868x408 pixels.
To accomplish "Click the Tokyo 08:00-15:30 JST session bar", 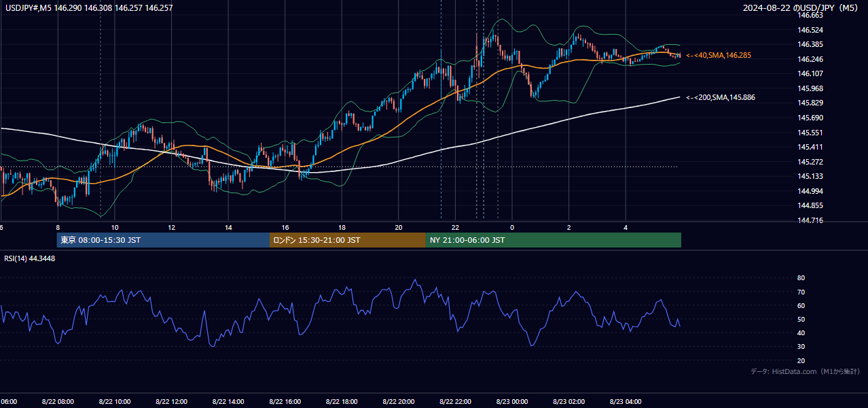I will coord(163,240).
